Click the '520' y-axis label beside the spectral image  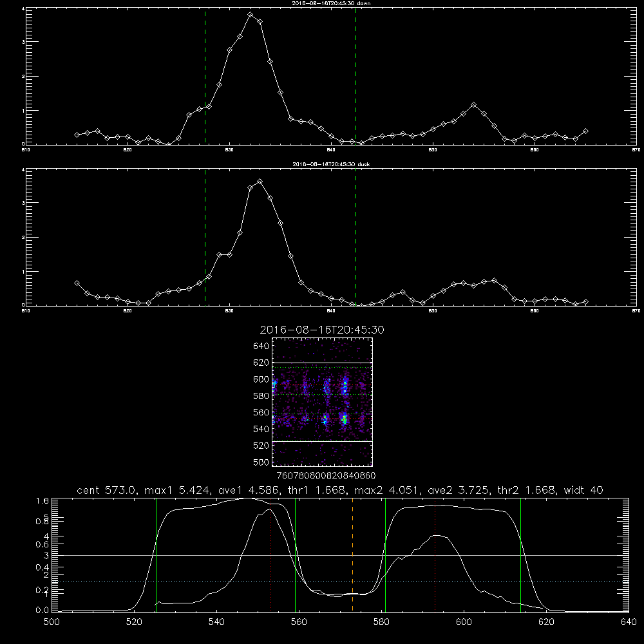click(261, 446)
